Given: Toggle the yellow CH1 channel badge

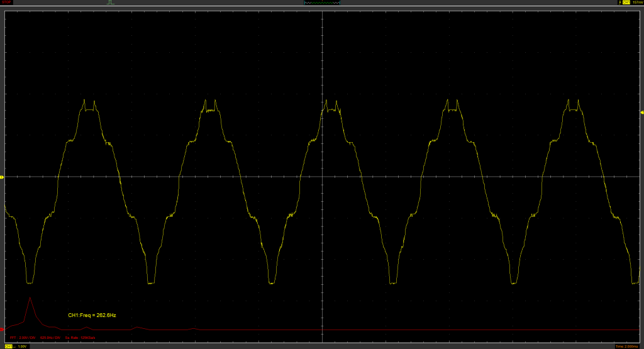Looking at the screenshot, I should 9,346.
